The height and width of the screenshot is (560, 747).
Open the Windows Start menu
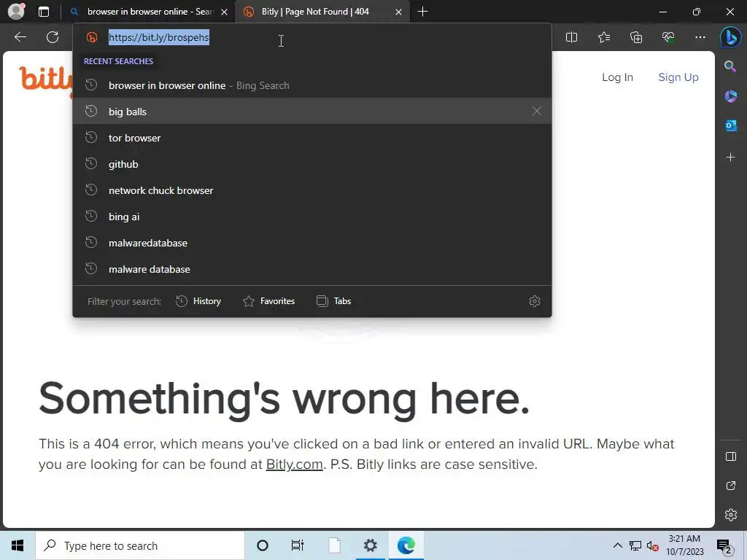(x=18, y=545)
